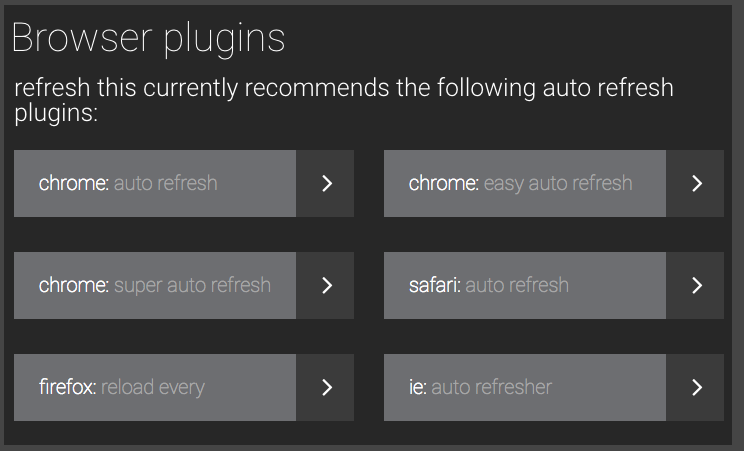
Task: Click the chevron next to safari: auto refresh
Action: click(696, 286)
